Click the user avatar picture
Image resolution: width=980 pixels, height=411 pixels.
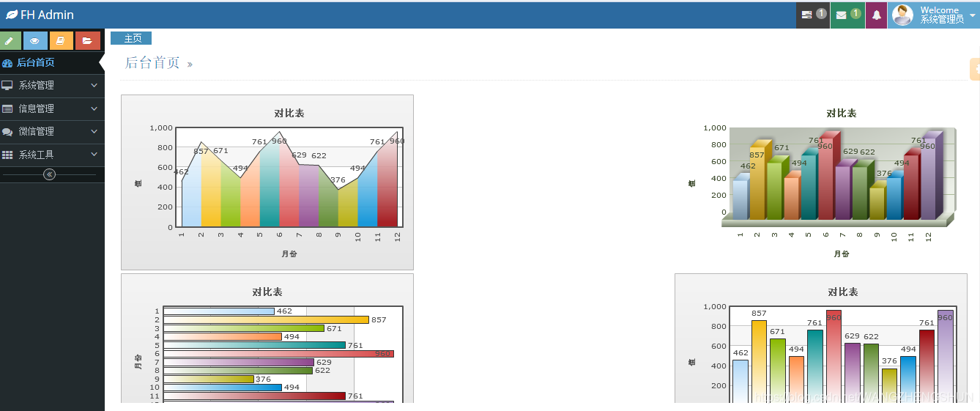(x=902, y=15)
